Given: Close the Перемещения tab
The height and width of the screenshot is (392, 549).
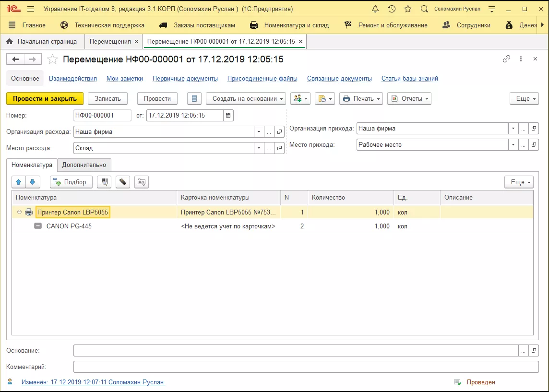Looking at the screenshot, I should (136, 42).
